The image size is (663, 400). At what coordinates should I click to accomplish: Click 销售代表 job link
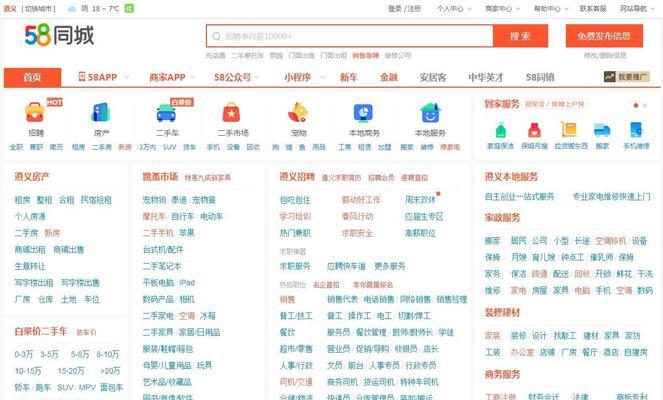click(x=342, y=299)
